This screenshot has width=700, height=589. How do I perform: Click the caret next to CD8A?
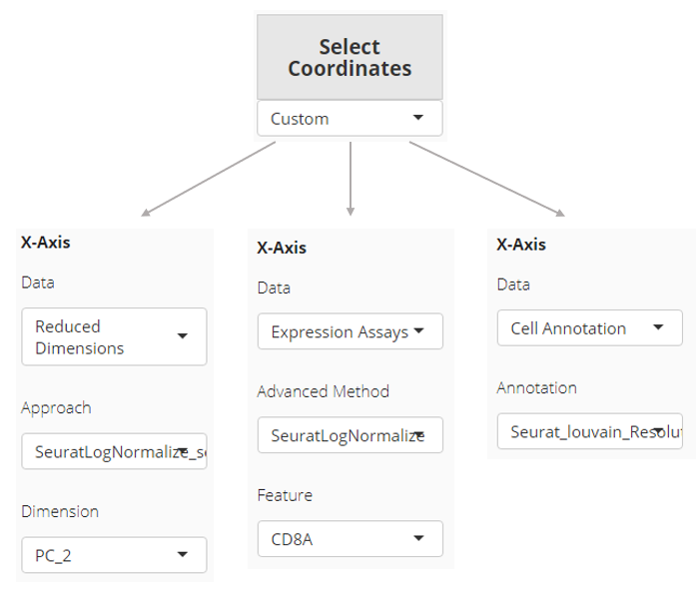point(417,539)
